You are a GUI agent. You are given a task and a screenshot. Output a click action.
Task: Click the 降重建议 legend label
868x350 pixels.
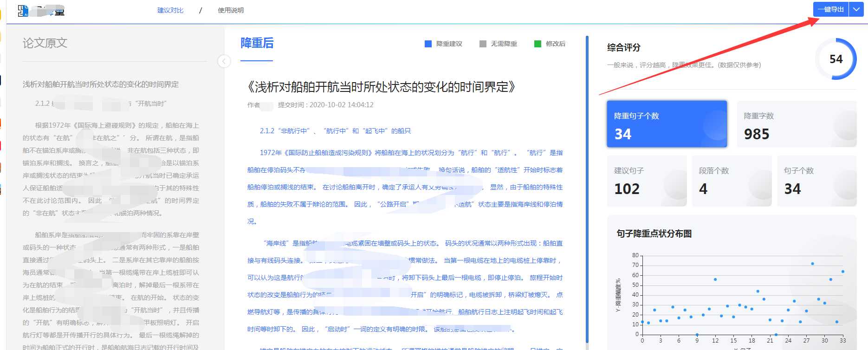449,44
